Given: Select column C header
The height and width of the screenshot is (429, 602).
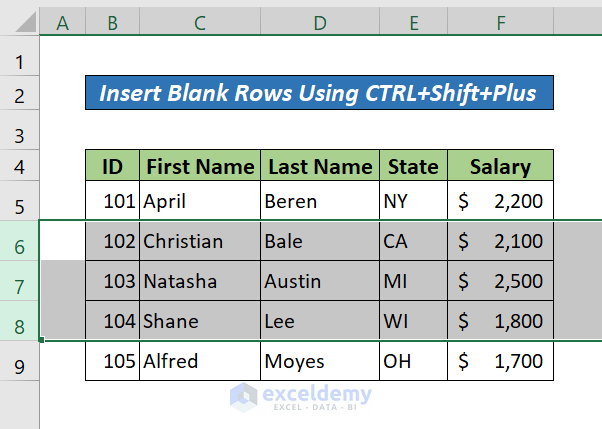Looking at the screenshot, I should tap(200, 21).
